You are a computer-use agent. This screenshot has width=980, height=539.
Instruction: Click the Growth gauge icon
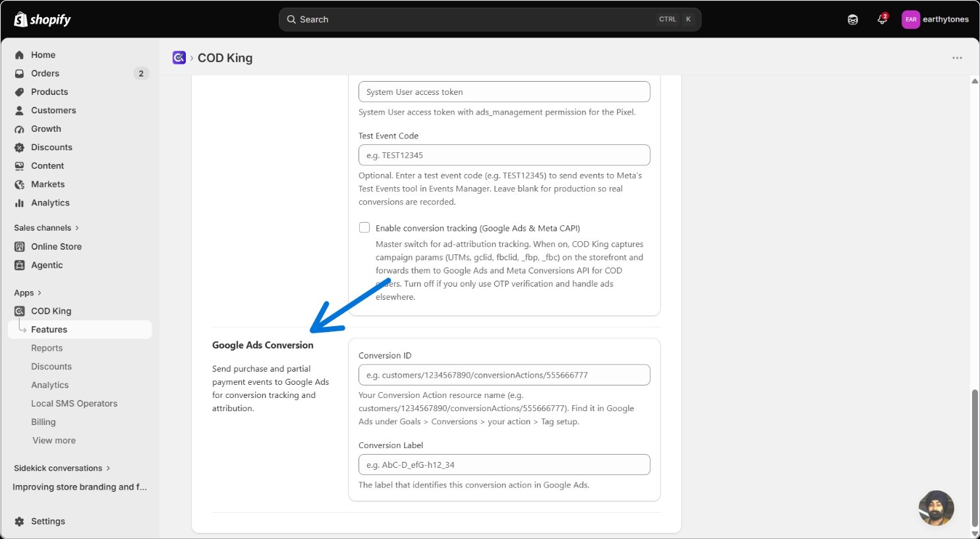tap(20, 129)
